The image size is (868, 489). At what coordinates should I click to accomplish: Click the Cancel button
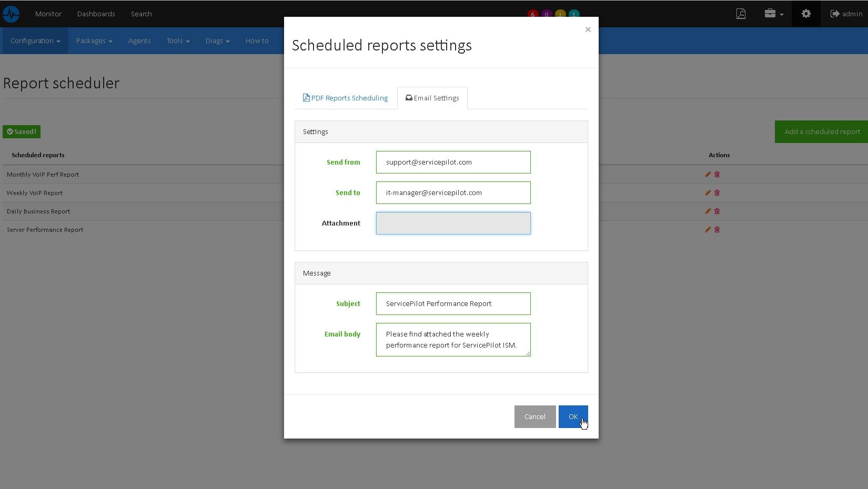click(535, 416)
